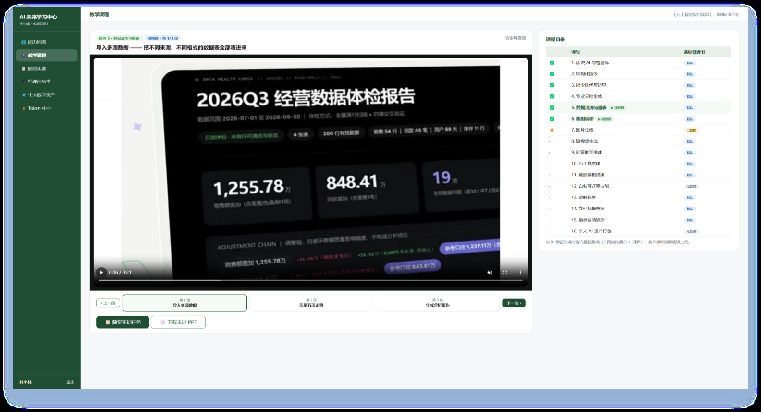Click the logout text at sidebar bottom right
The height and width of the screenshot is (412, 761).
[x=70, y=382]
